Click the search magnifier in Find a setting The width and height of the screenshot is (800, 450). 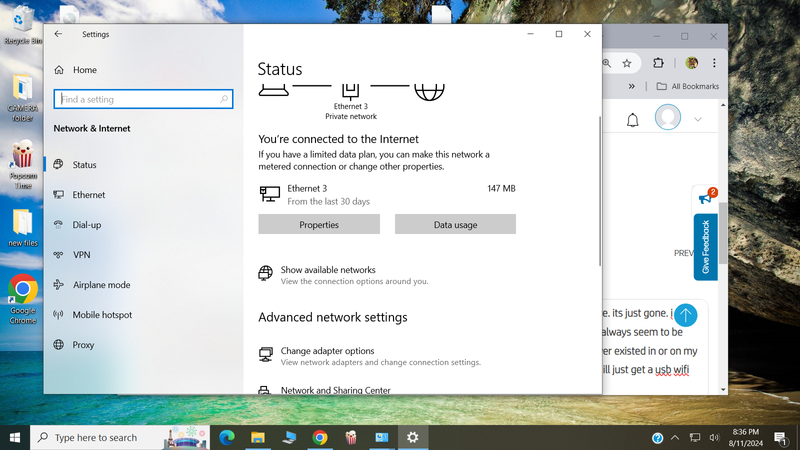[224, 99]
